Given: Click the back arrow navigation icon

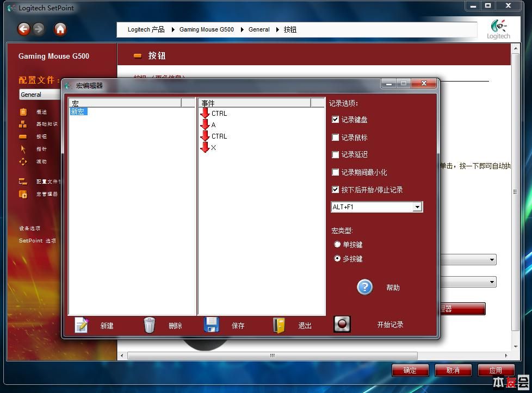Looking at the screenshot, I should [24, 29].
